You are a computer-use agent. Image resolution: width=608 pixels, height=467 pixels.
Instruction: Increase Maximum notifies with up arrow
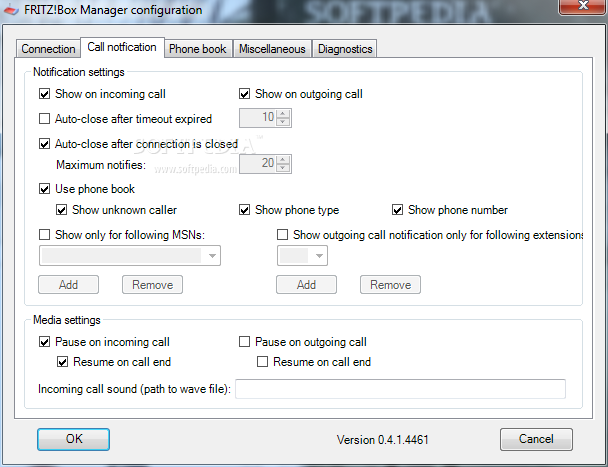coord(283,160)
